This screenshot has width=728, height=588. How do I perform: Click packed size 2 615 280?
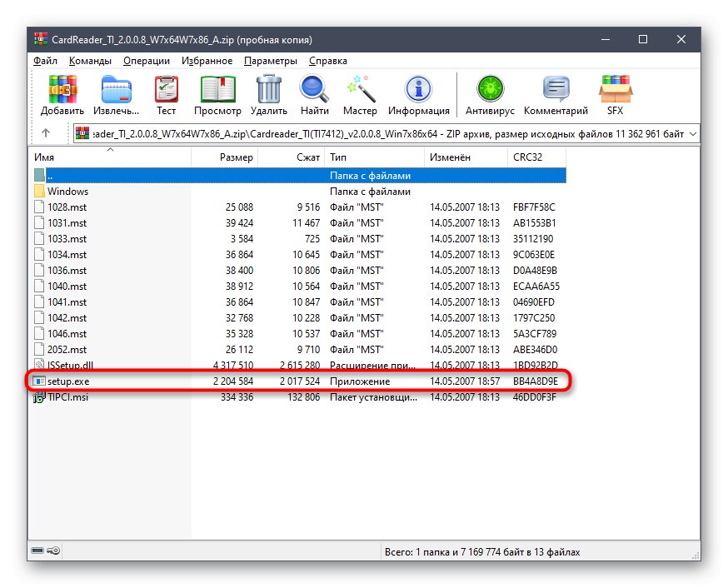pos(300,366)
